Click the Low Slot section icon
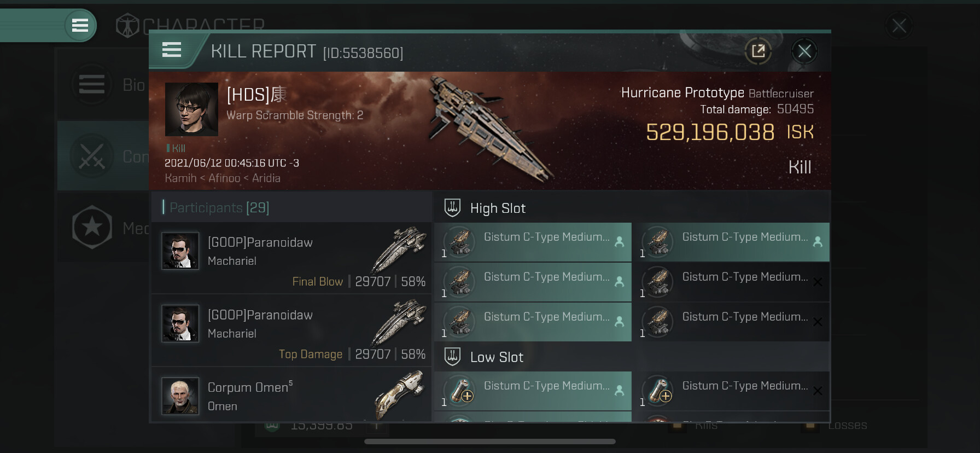The image size is (980, 453). pos(452,357)
